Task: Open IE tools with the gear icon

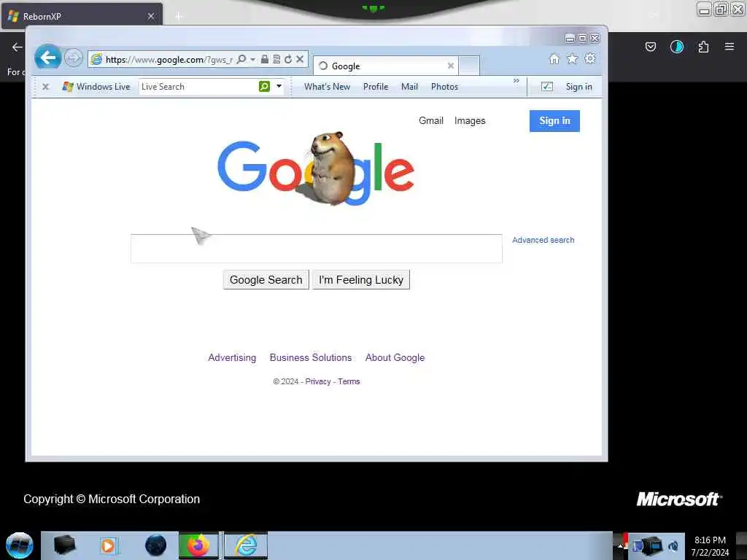Action: (x=590, y=58)
